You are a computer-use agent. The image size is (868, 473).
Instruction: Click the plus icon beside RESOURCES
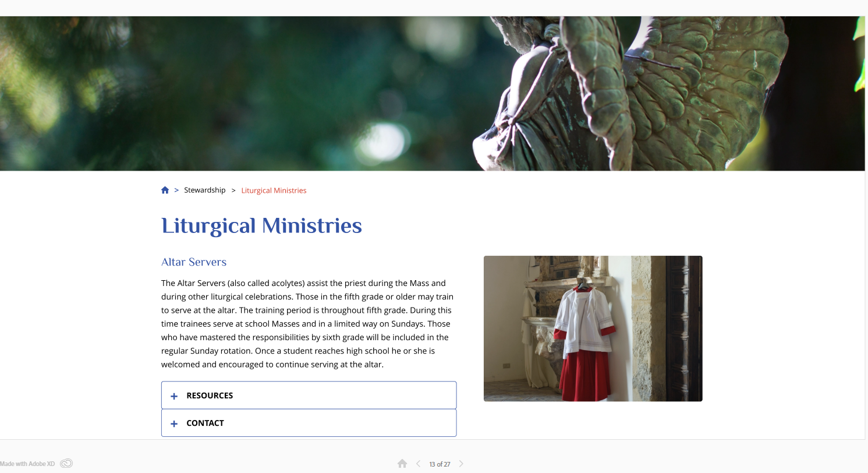[173, 396]
